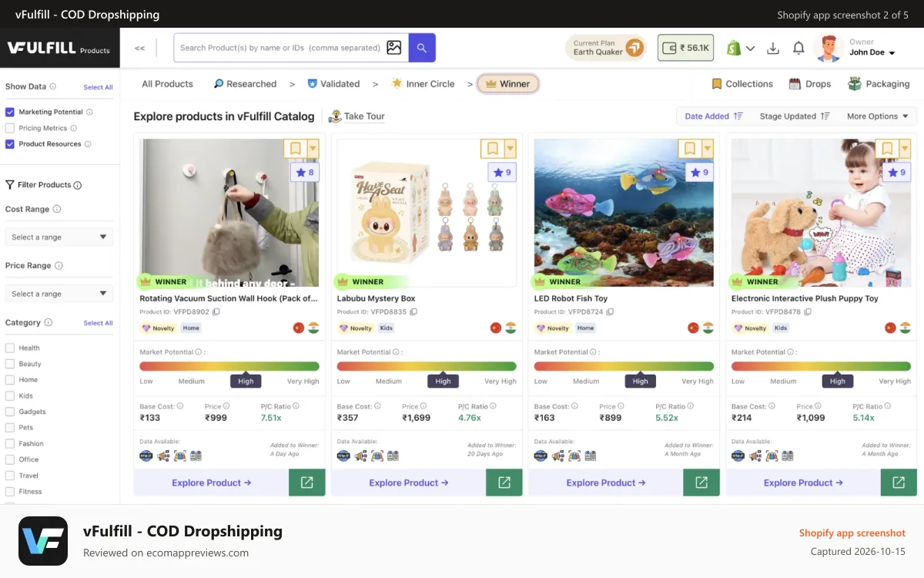Viewport: 924px width, 578px height.
Task: Go to Collections
Action: click(742, 84)
